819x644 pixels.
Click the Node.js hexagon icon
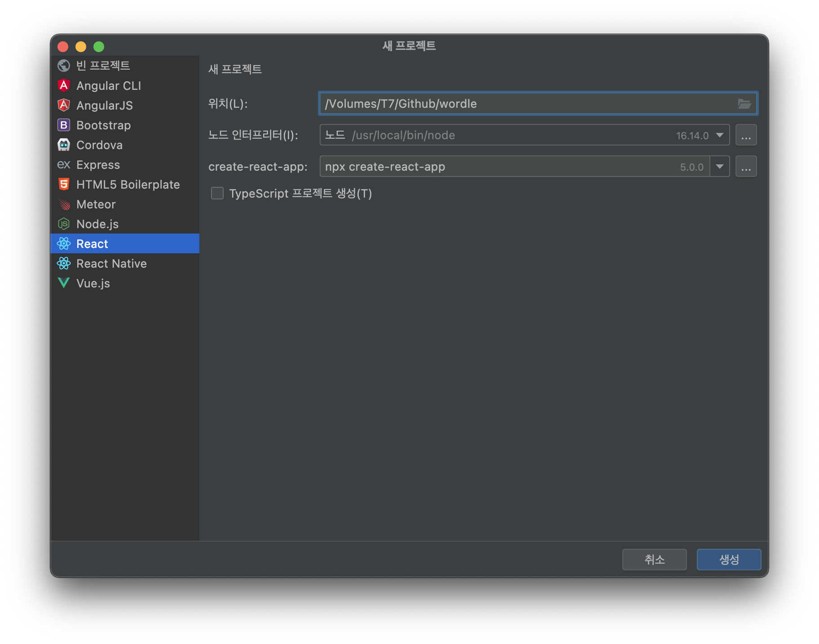tap(64, 224)
